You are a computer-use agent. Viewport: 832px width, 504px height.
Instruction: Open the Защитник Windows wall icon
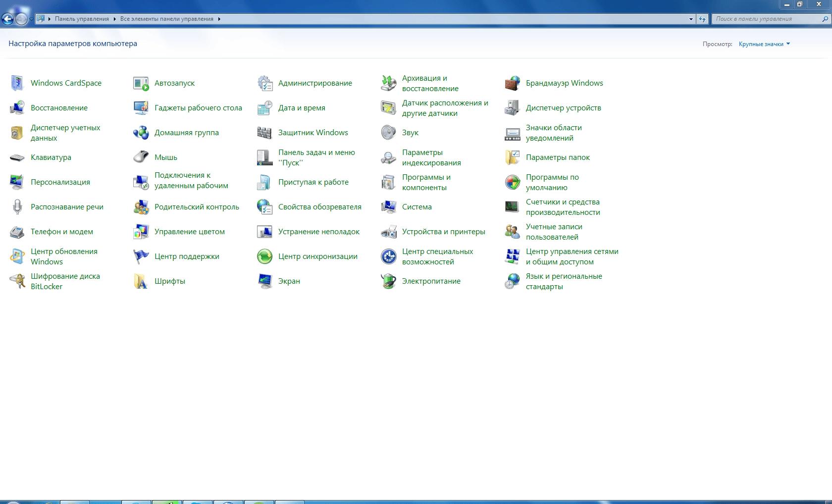pos(265,133)
